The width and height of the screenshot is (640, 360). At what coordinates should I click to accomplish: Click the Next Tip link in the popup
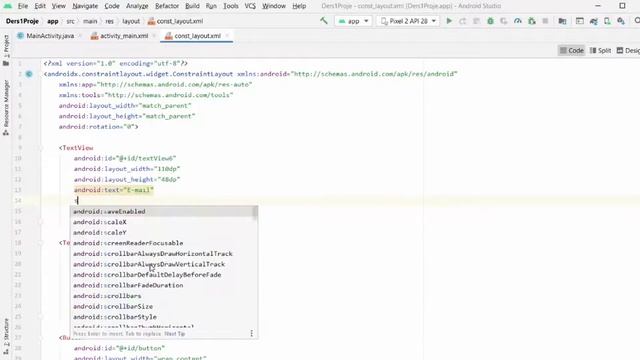[175, 334]
